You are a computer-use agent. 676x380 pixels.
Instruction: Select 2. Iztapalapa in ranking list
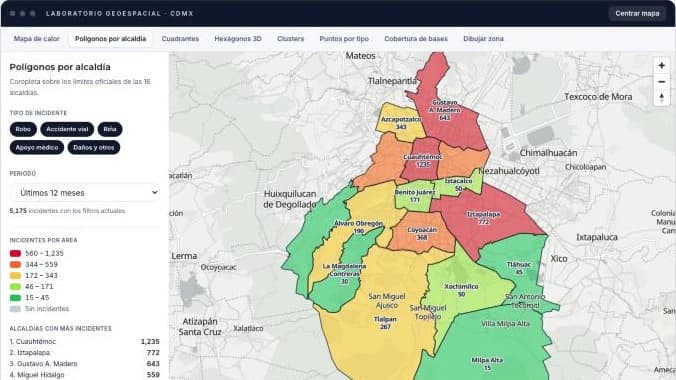coord(84,353)
